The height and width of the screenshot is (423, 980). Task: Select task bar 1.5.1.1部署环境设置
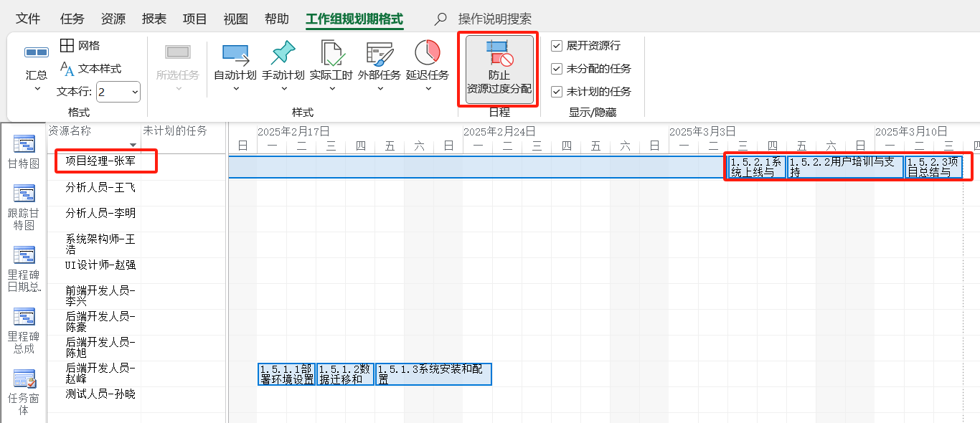coord(286,374)
